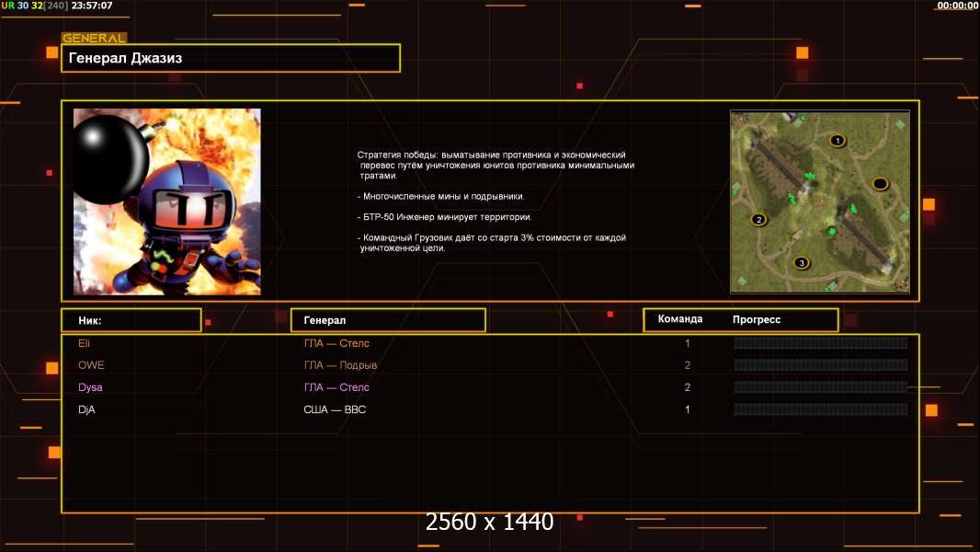Click Dysa's loading progress bar
Screen dimensions: 980x552
point(820,387)
